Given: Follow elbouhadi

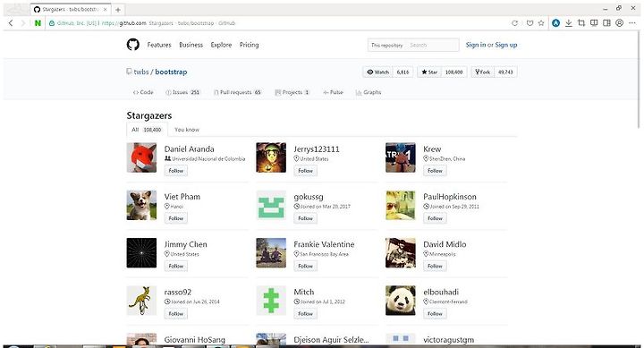Looking at the screenshot, I should [x=435, y=313].
